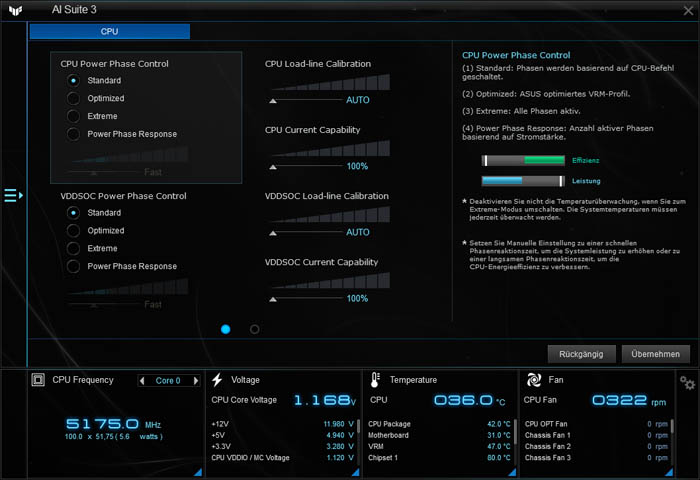Screen dimensions: 700x480
Task: Click the Fan monitor icon
Action: coord(534,380)
